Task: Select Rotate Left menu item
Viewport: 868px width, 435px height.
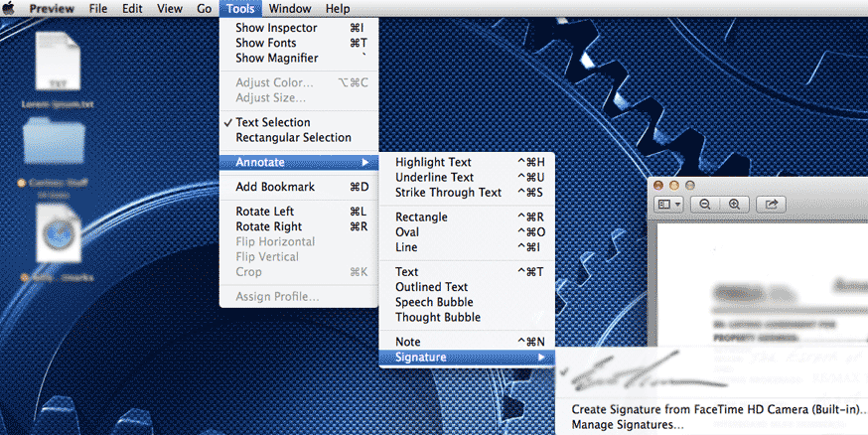Action: click(264, 212)
